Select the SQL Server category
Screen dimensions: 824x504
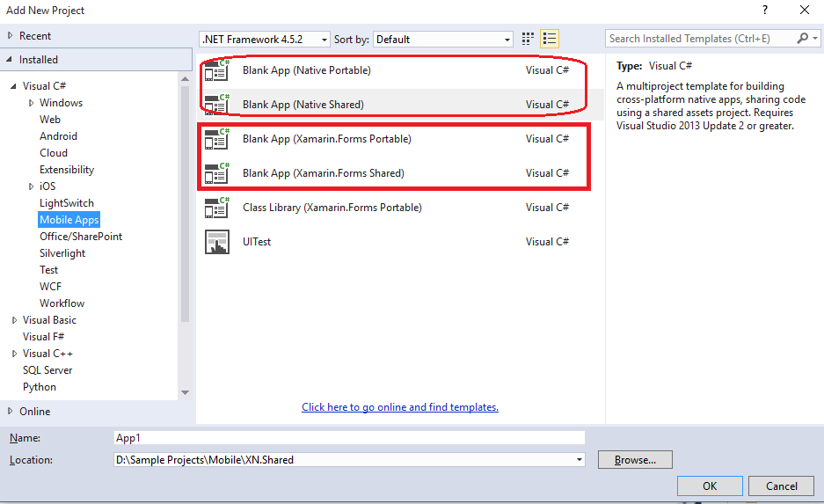[47, 370]
